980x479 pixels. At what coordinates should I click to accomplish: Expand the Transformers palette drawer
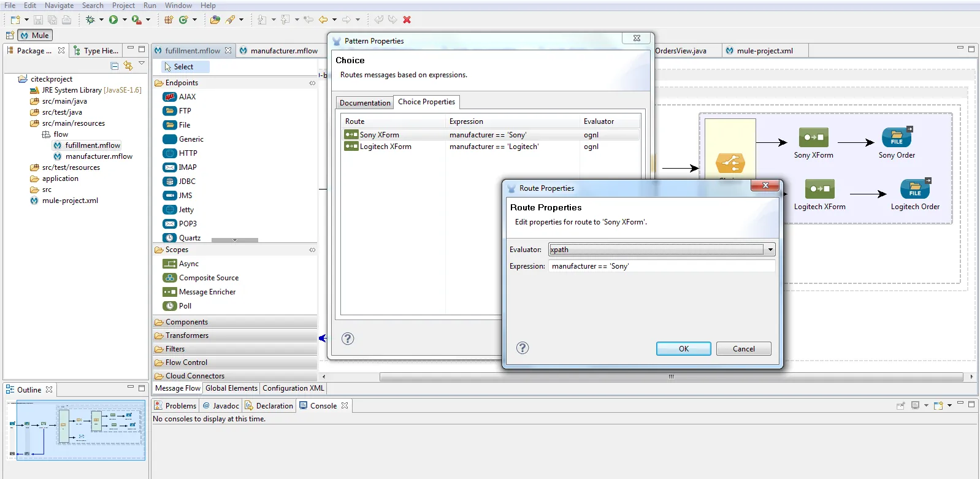coord(235,335)
